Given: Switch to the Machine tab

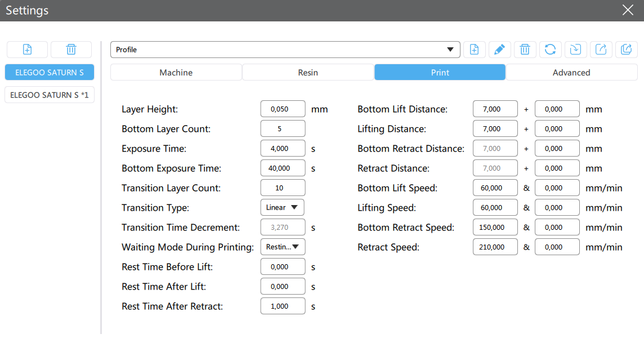Looking at the screenshot, I should (x=176, y=73).
